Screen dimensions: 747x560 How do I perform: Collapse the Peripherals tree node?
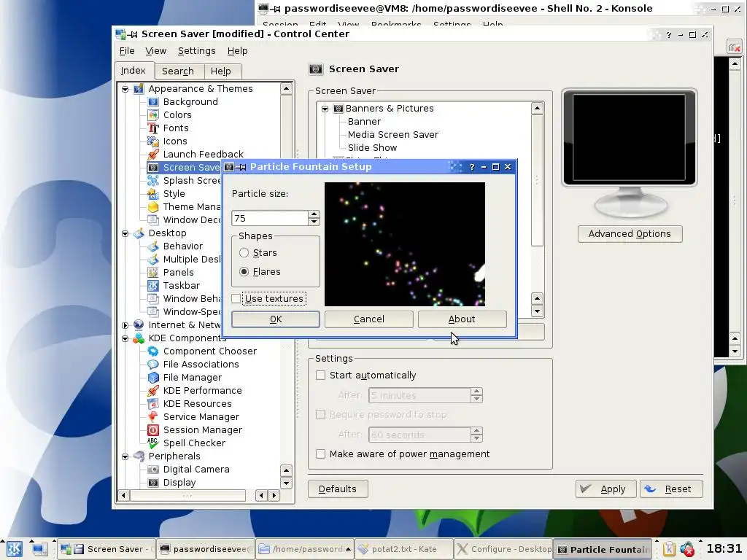[x=125, y=456]
